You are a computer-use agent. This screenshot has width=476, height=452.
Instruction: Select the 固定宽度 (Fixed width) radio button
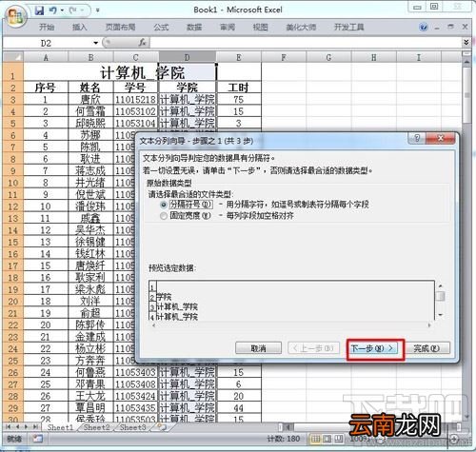pyautogui.click(x=164, y=216)
